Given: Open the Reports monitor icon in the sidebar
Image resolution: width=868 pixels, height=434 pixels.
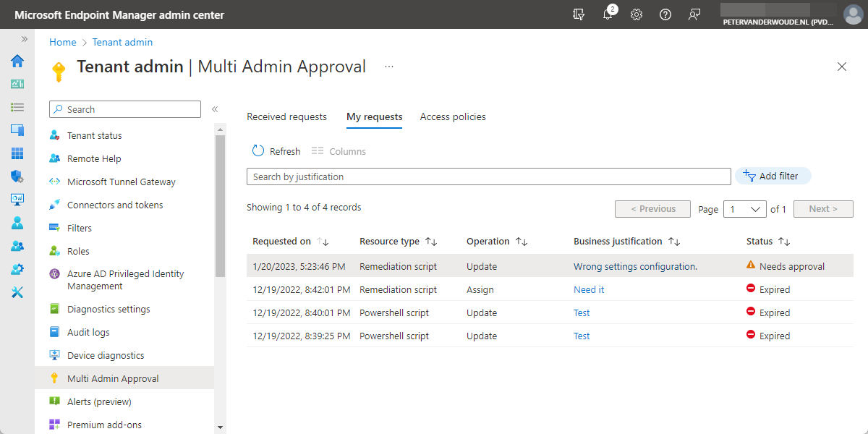Looking at the screenshot, I should click(x=17, y=200).
